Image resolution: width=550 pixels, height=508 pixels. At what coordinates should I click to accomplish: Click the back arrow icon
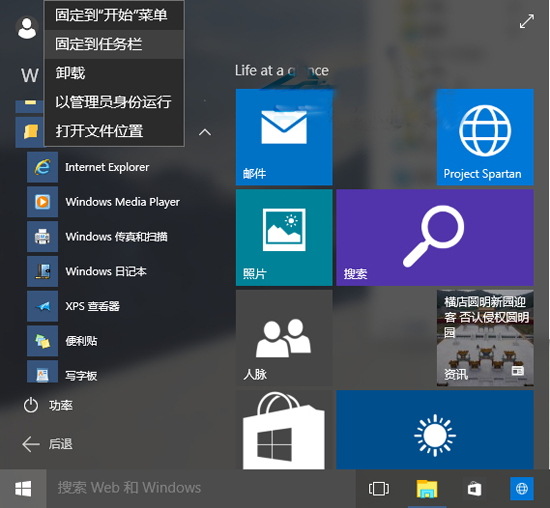pos(31,444)
